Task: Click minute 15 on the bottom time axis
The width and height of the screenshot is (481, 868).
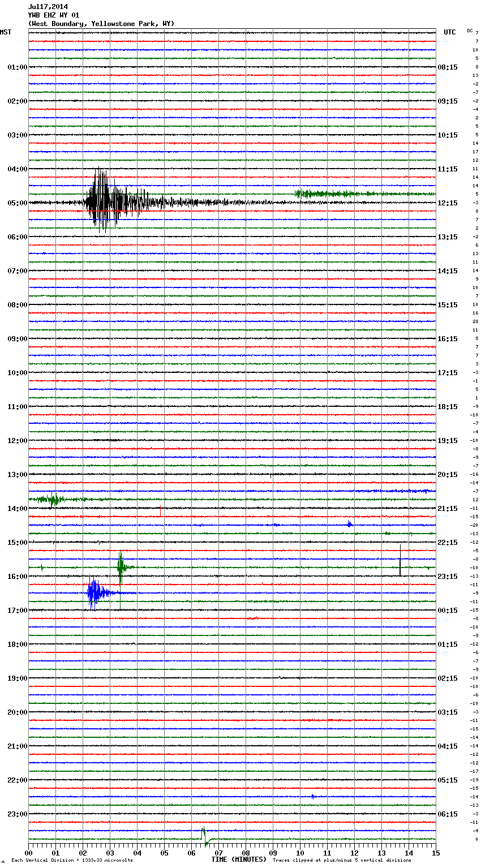Action: tap(435, 853)
